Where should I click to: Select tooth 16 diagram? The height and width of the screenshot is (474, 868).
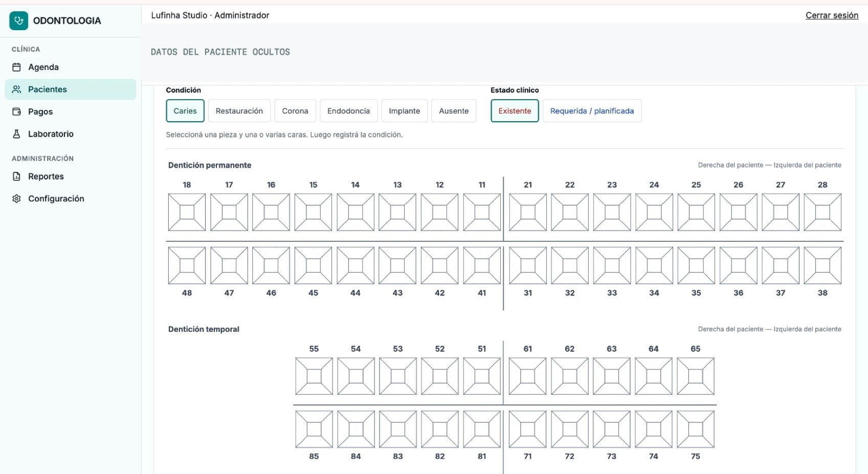pos(271,212)
